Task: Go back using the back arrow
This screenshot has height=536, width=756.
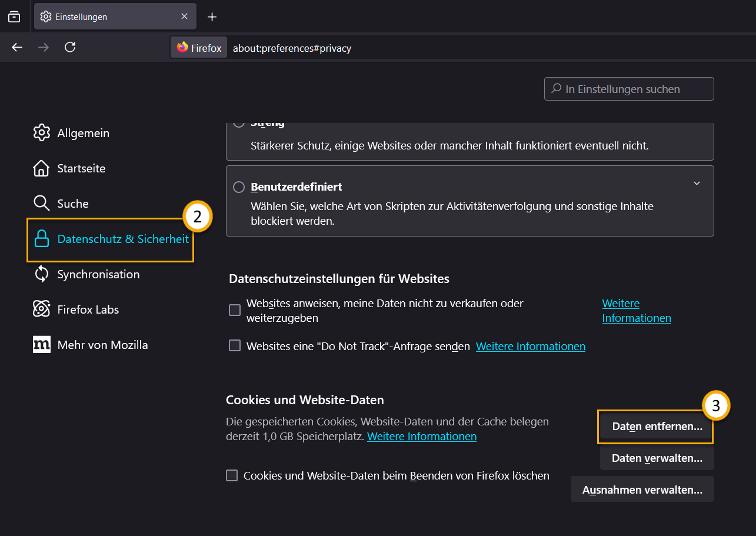Action: tap(17, 48)
